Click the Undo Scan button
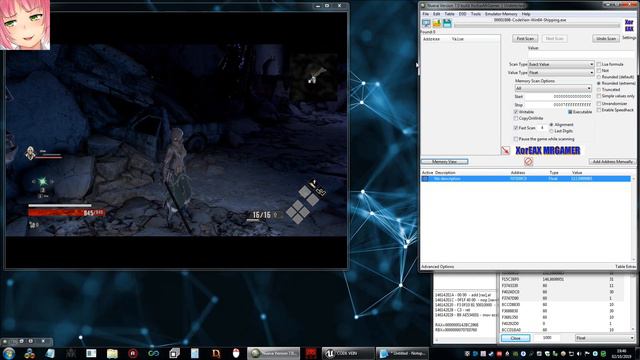Screen dimensions: 640x360 point(606,38)
